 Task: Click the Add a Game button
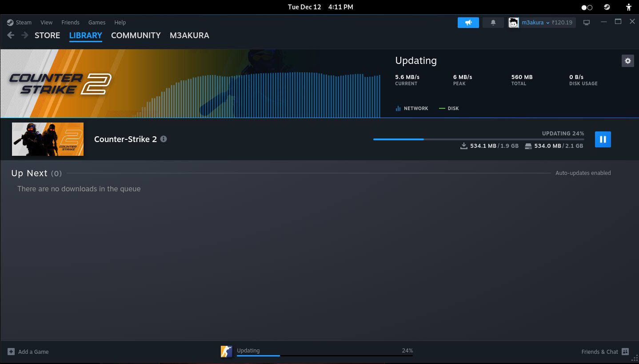pos(28,352)
